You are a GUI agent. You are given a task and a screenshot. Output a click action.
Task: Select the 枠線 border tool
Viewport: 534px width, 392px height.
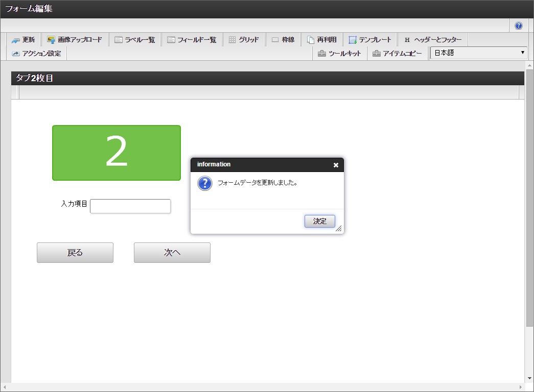[283, 40]
